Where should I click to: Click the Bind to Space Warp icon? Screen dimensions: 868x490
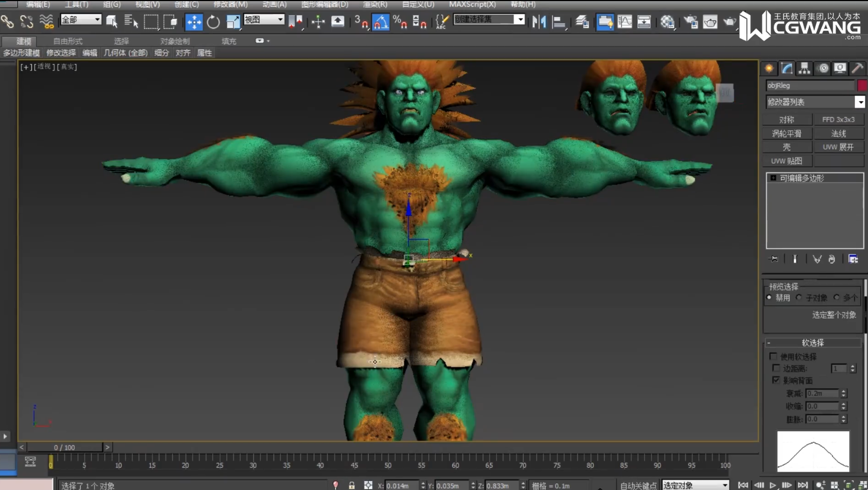point(46,21)
